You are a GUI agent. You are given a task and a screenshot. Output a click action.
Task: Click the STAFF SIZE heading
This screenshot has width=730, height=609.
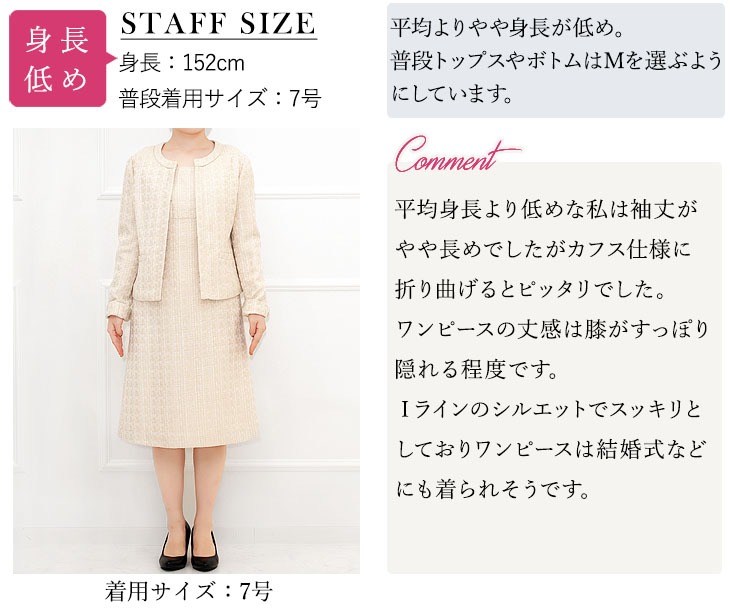click(x=218, y=23)
